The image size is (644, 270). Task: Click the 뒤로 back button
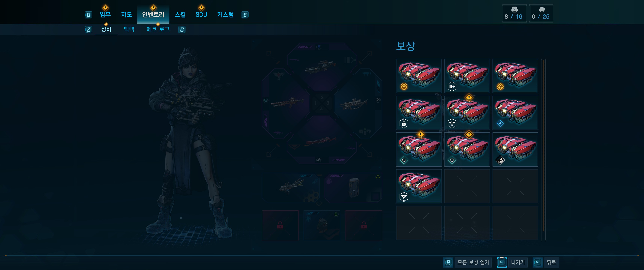point(551,262)
